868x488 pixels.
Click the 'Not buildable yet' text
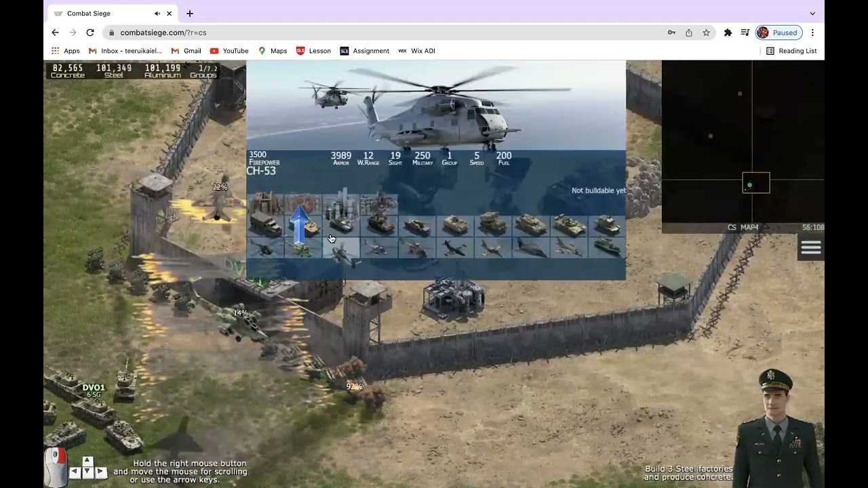tap(598, 190)
